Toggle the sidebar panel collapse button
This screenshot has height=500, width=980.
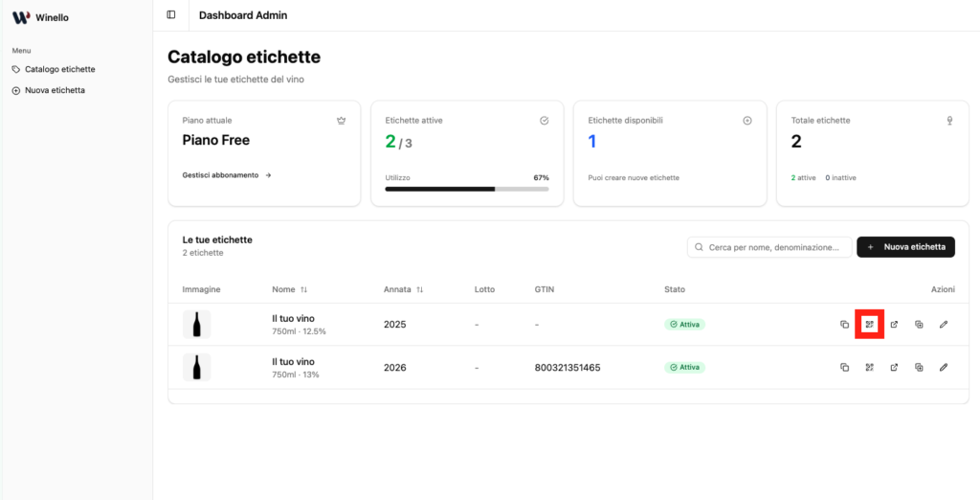coord(171,15)
